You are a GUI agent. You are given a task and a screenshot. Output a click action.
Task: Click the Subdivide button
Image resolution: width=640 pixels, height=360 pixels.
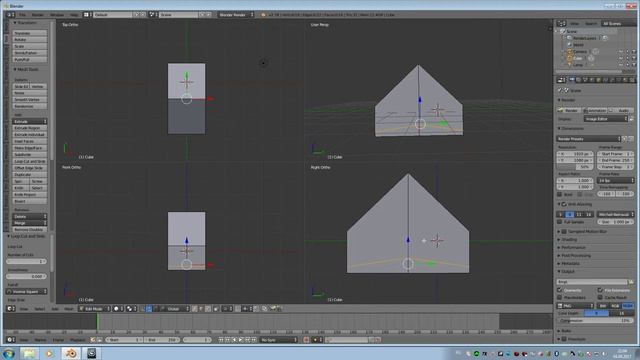(x=29, y=155)
